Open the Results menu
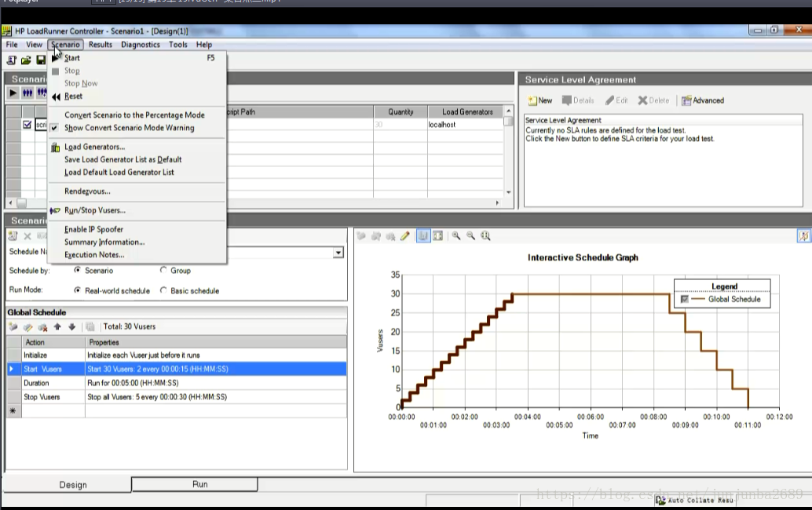Screen dimensions: 812x510 coord(101,45)
